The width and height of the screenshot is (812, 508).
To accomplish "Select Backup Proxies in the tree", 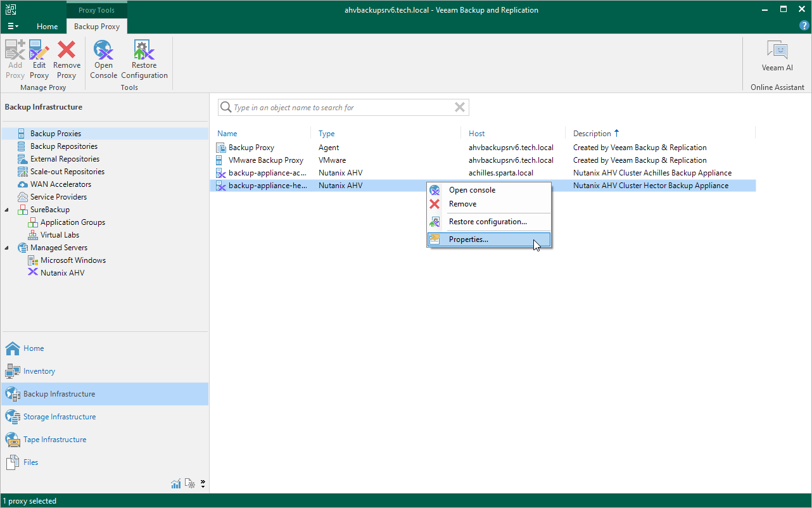I will tap(56, 134).
